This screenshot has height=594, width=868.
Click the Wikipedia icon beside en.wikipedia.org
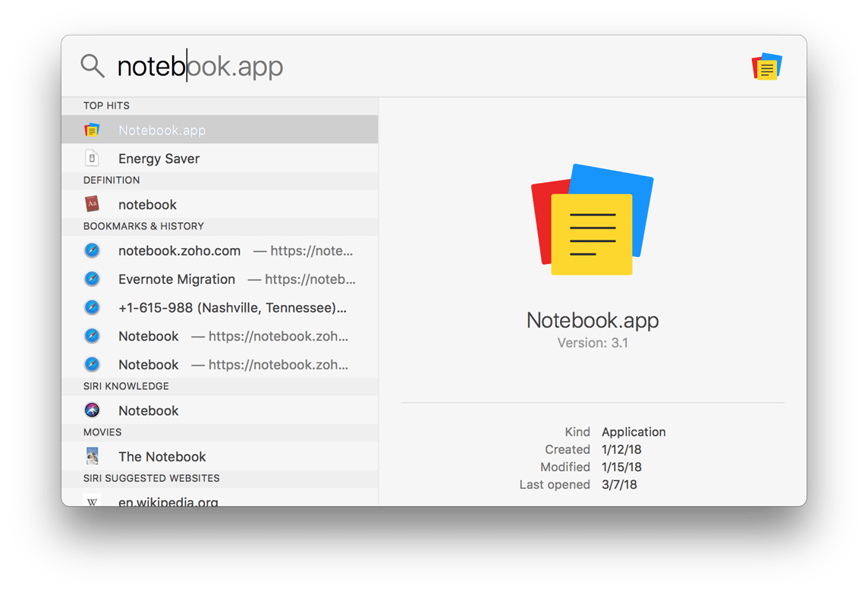92,500
